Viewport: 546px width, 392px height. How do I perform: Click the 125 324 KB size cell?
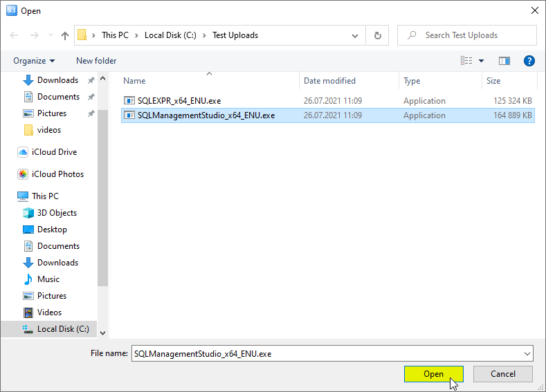[x=513, y=101]
